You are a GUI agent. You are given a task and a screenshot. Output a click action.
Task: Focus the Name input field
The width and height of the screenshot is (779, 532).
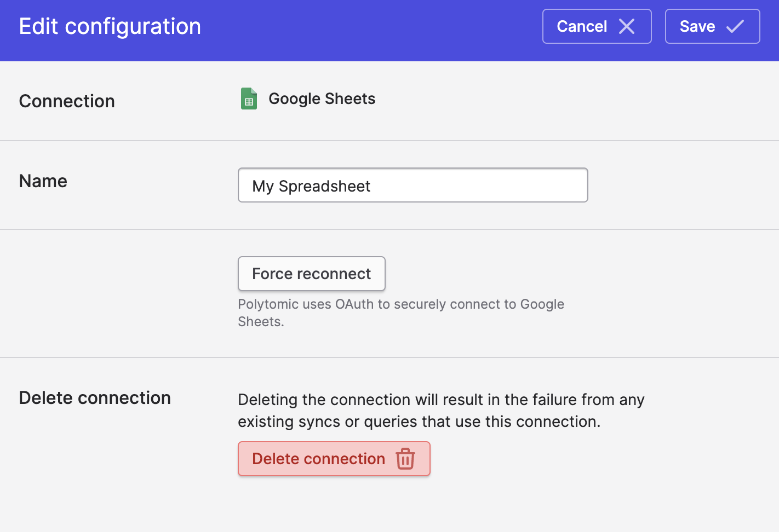pyautogui.click(x=413, y=186)
